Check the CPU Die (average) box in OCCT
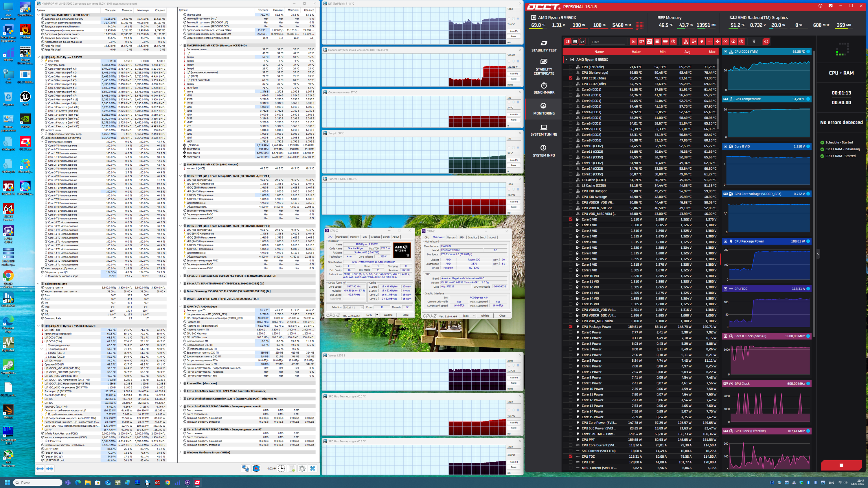The height and width of the screenshot is (488, 868). [x=571, y=73]
